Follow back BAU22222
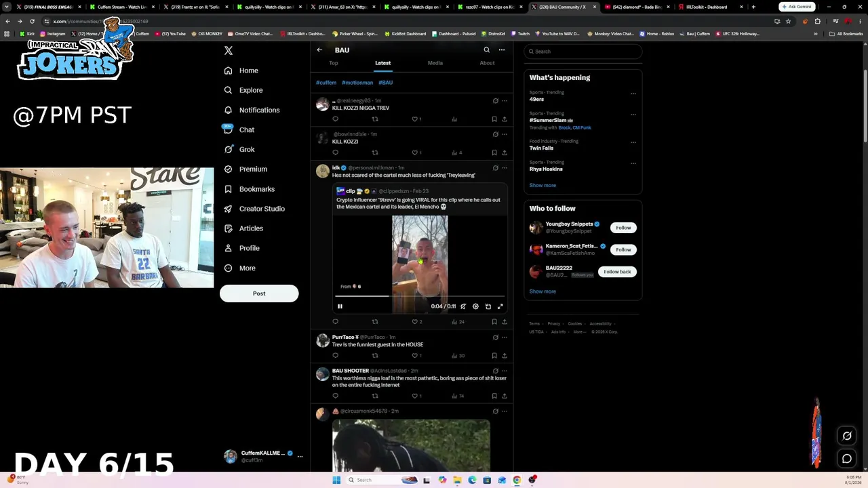This screenshot has height=488, width=868. pos(617,272)
